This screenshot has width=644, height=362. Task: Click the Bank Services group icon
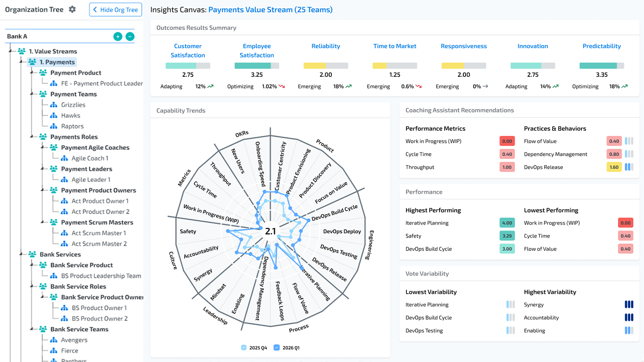(32, 254)
